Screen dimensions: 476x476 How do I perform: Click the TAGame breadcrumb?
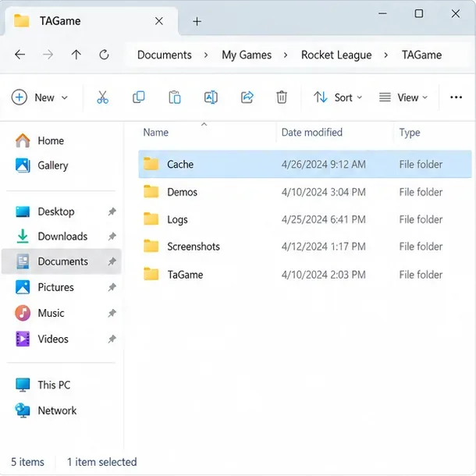tap(421, 55)
